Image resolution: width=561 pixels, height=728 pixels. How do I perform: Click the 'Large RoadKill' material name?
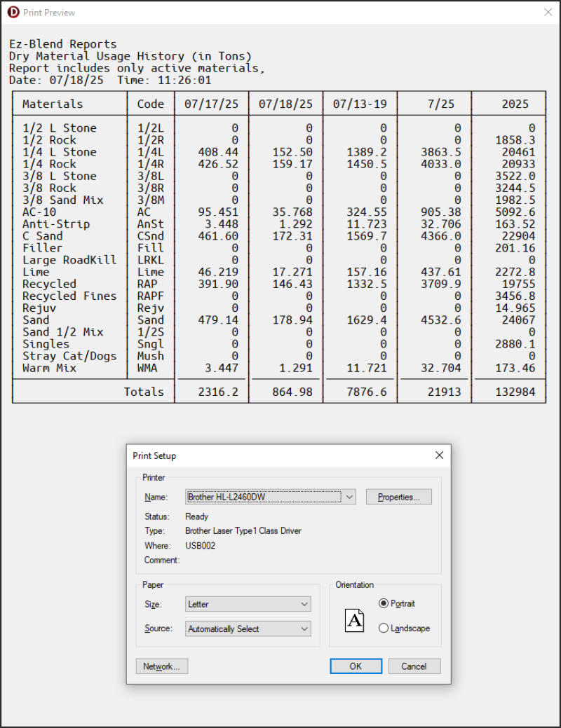click(x=69, y=260)
